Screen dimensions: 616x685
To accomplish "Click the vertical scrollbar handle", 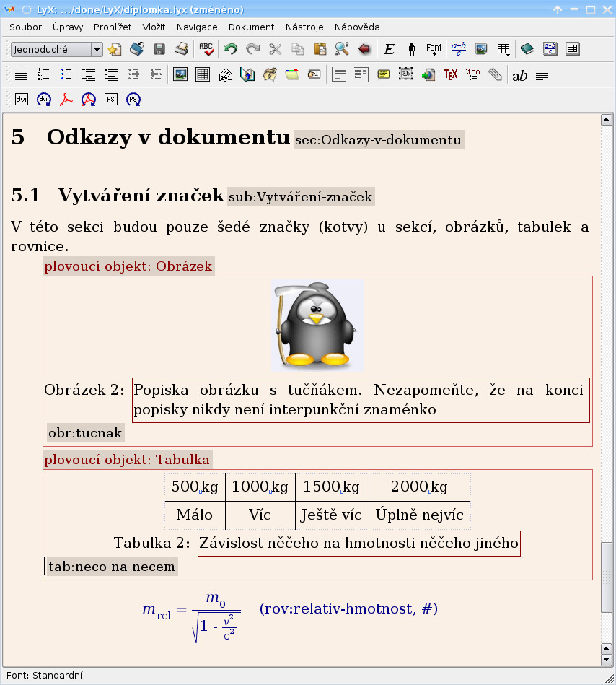I will tap(607, 577).
